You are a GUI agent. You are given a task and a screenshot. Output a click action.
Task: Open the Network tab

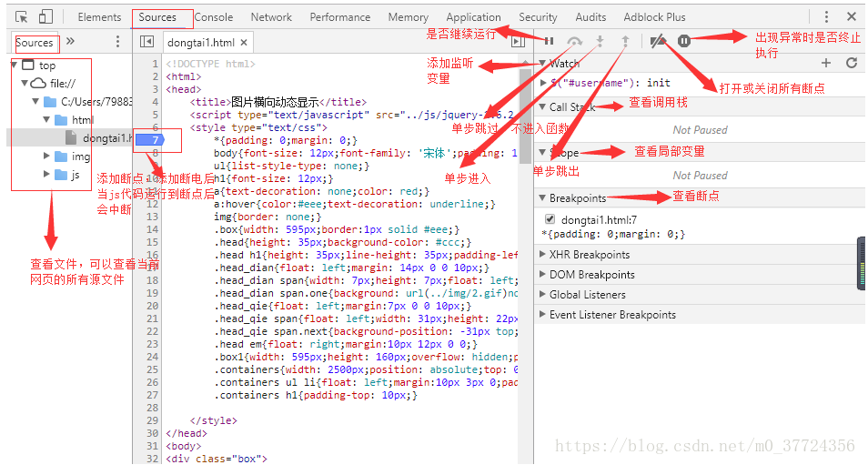[x=271, y=17]
